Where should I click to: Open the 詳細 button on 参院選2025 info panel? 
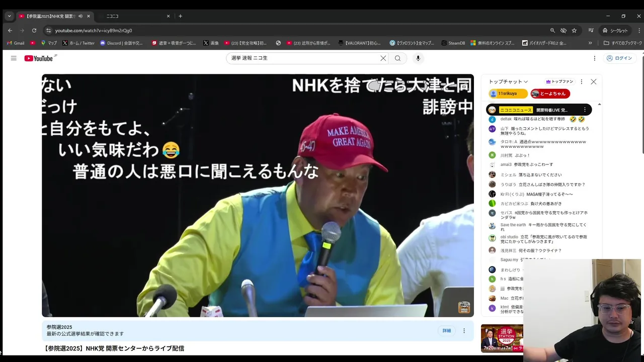click(x=447, y=330)
